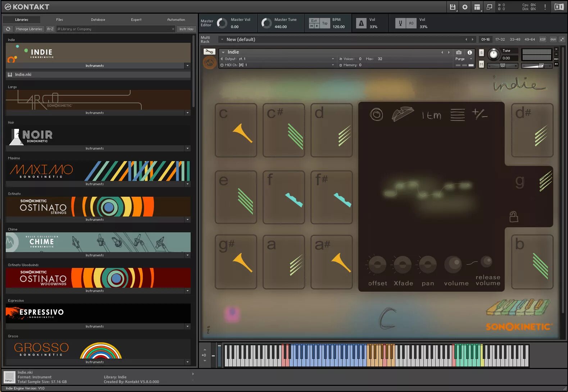
Task: Expand the Indie library Instruments dropdown
Action: (x=187, y=65)
